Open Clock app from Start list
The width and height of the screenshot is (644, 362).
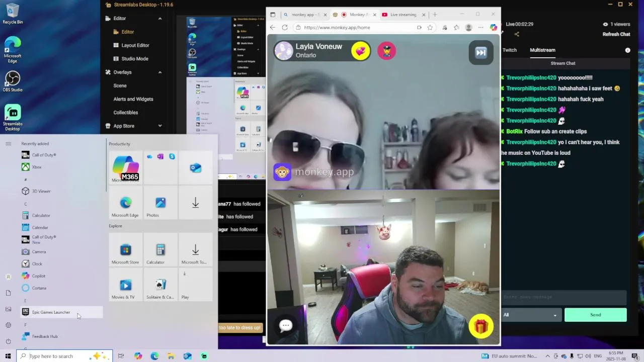pyautogui.click(x=60, y=263)
